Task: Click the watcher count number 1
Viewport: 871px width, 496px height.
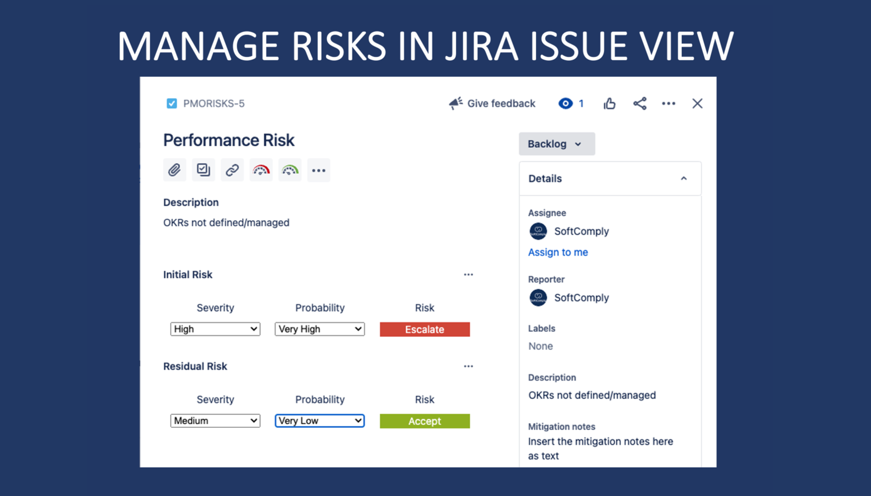Action: coord(581,103)
